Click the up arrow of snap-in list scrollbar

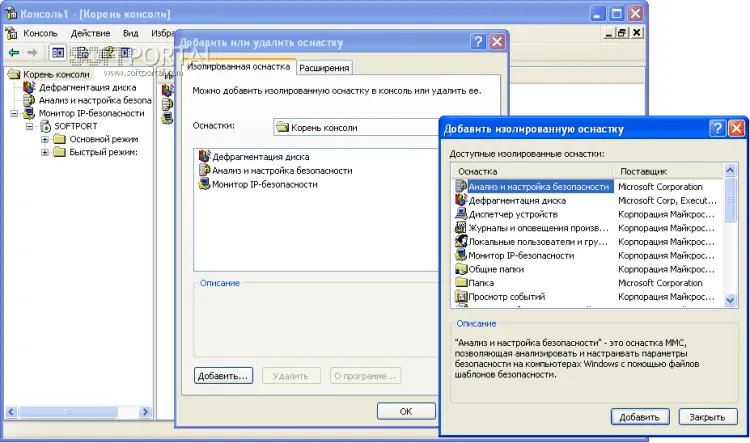730,170
